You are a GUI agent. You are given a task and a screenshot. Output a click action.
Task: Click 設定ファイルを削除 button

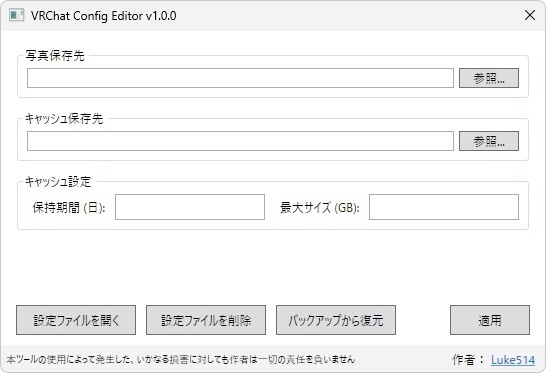206,320
